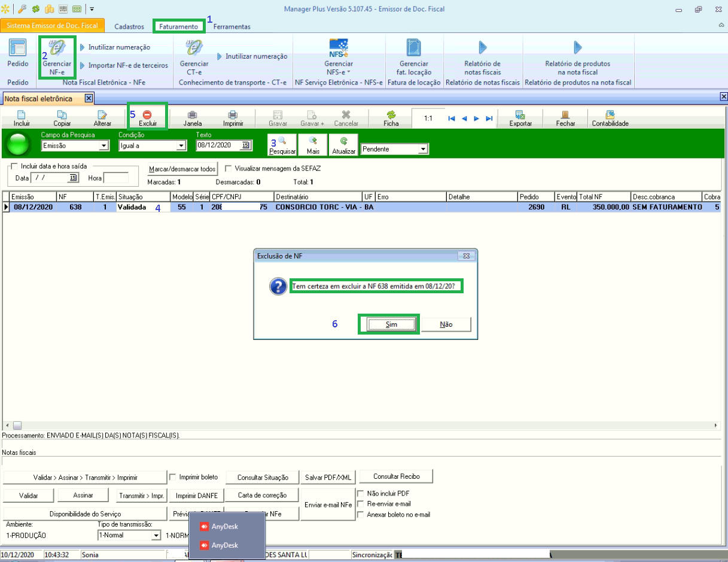The height and width of the screenshot is (562, 728).
Task: Open the Cadastros ribbon tab
Action: click(129, 27)
